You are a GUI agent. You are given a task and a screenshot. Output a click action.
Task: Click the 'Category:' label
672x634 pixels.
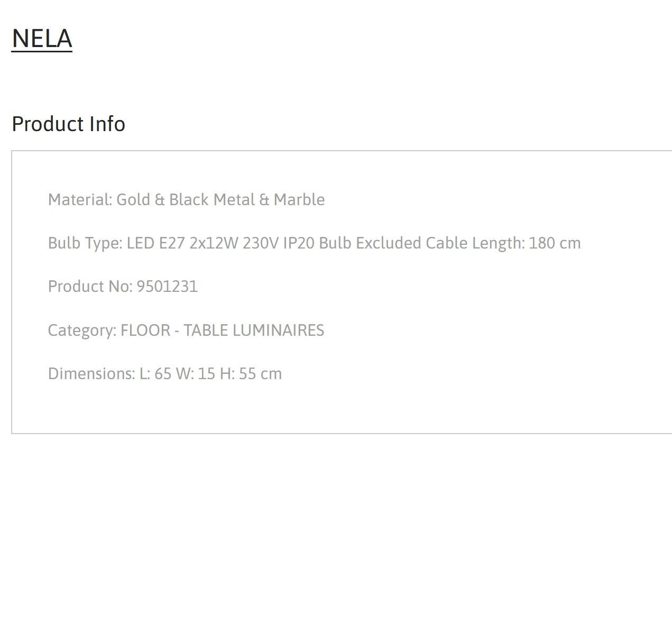82,330
